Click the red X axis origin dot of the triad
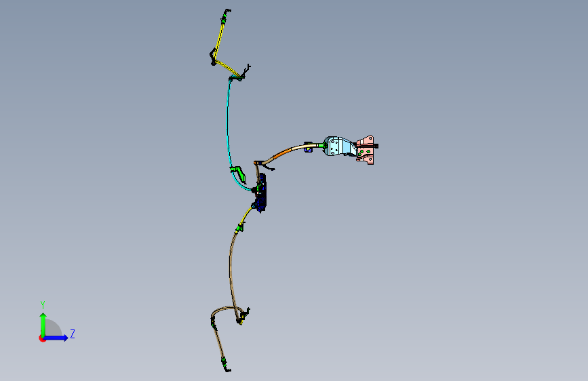The image size is (588, 381). 41,338
